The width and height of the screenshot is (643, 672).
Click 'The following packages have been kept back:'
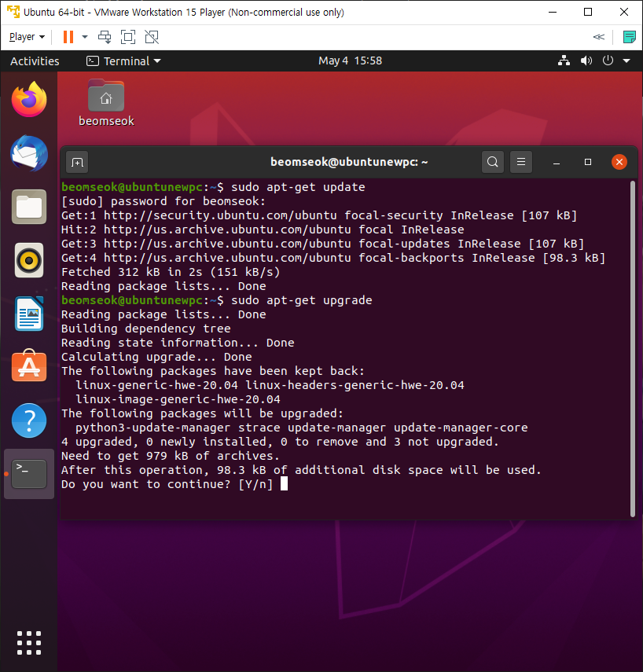point(212,371)
